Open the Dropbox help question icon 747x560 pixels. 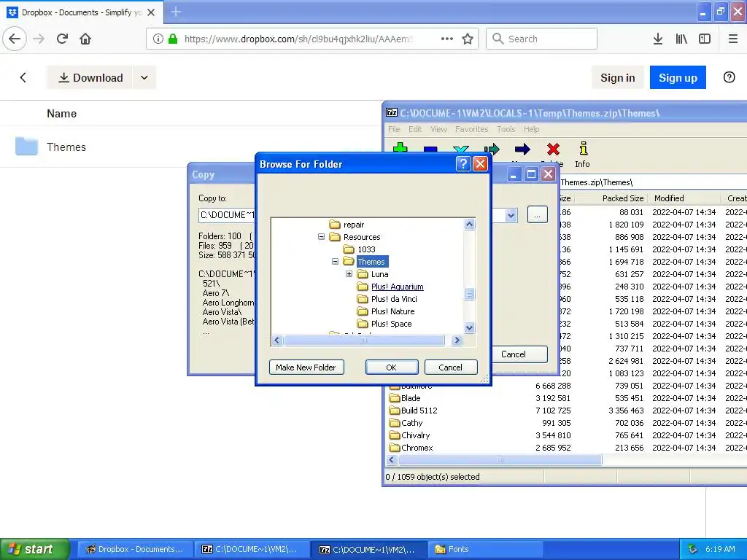pyautogui.click(x=729, y=77)
